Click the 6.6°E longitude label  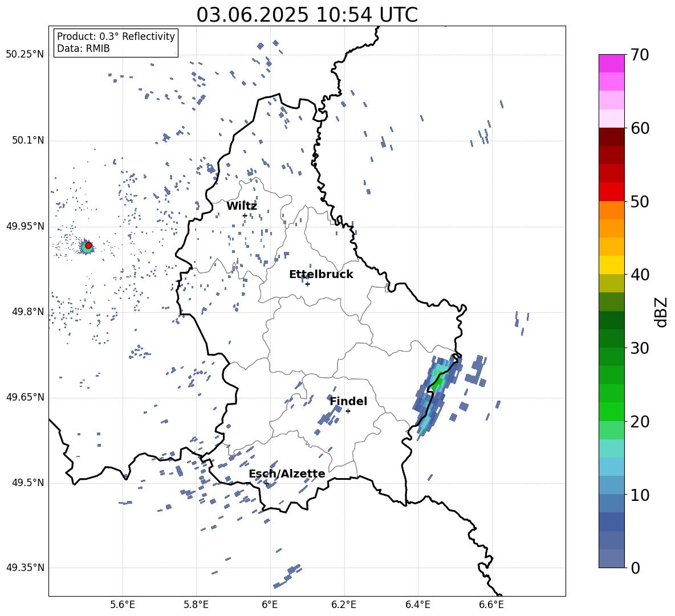tap(491, 605)
